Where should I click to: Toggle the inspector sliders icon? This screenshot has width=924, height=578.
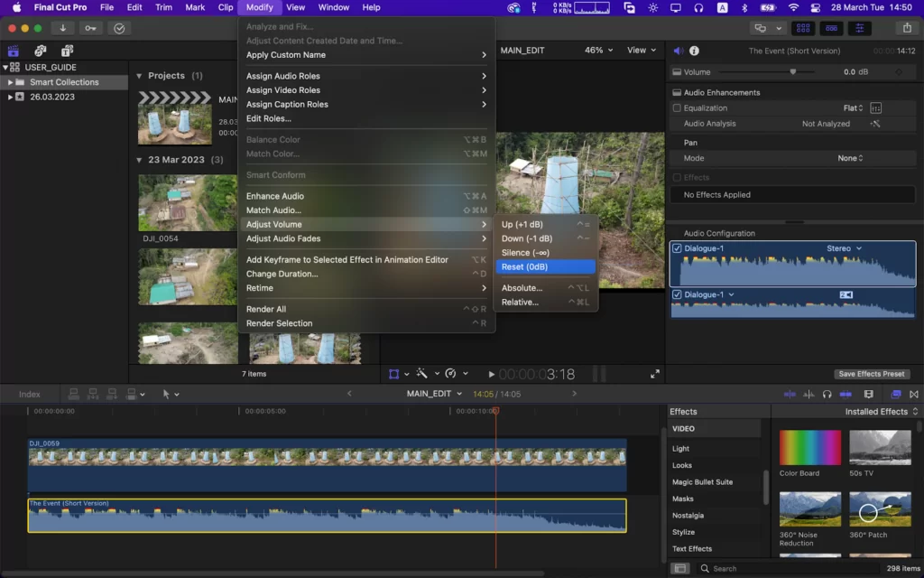click(x=860, y=28)
